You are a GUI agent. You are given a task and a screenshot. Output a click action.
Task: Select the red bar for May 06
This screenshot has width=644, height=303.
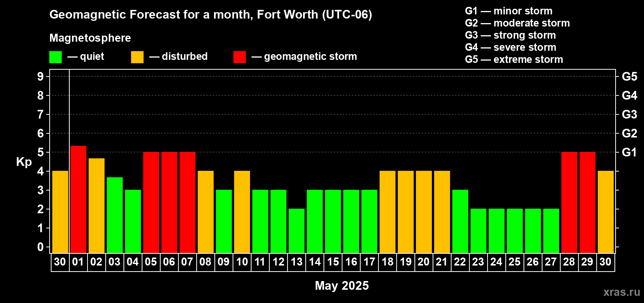[x=169, y=203]
